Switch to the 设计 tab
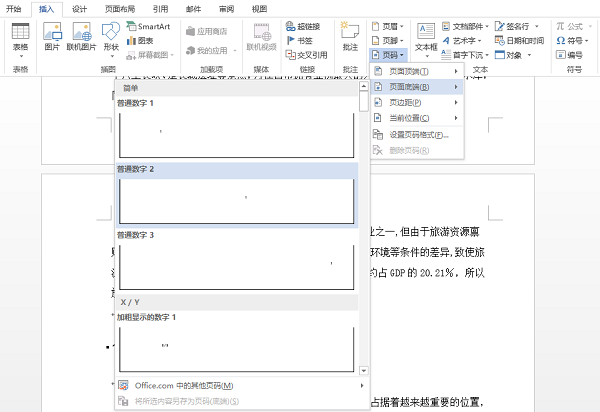This screenshot has height=412, width=600. 79,9
